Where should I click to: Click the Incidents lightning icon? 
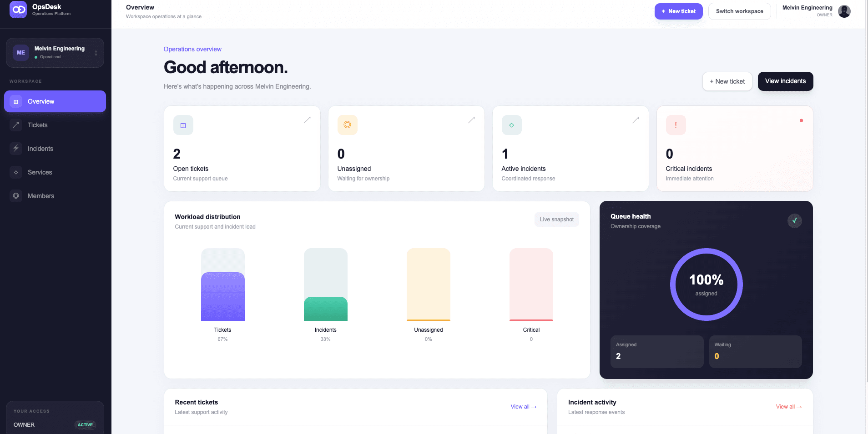click(16, 149)
